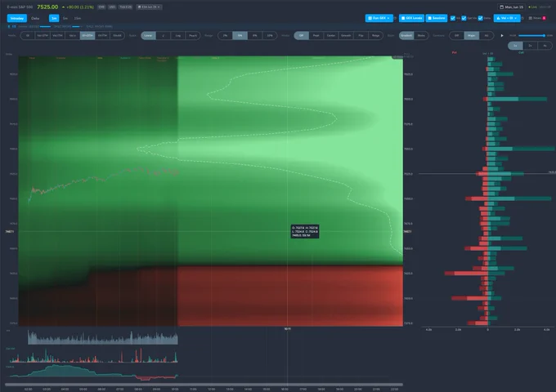Open the ESM contract selector dropdown

(149, 7)
